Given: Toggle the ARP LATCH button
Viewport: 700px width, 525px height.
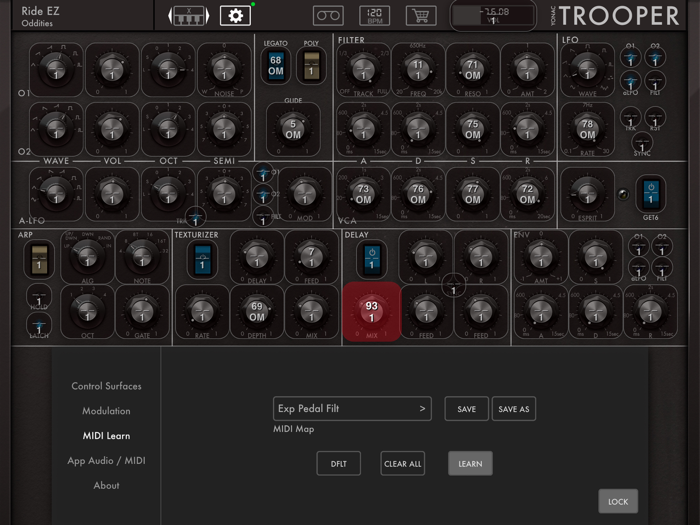Looking at the screenshot, I should 39,326.
